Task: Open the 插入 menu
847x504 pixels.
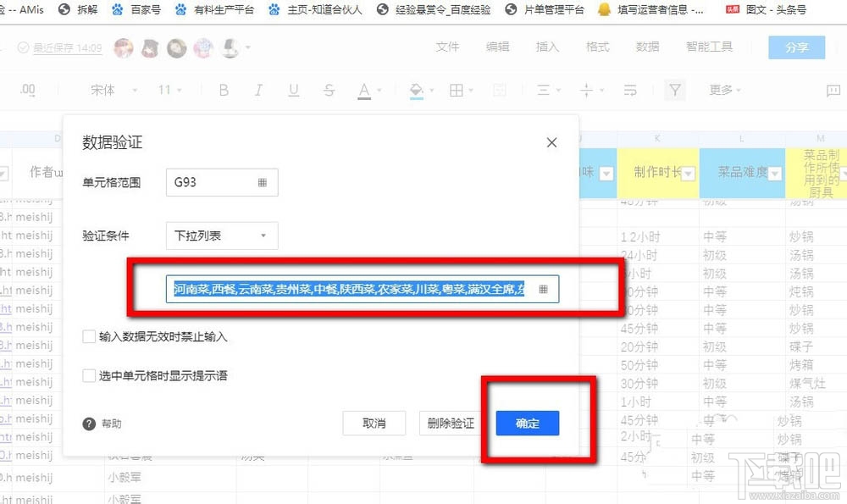Action: coord(547,47)
